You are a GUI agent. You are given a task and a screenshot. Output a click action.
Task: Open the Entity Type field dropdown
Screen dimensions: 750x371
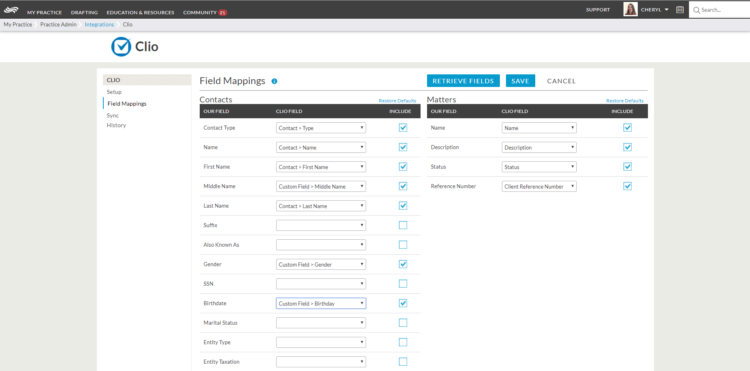click(321, 342)
